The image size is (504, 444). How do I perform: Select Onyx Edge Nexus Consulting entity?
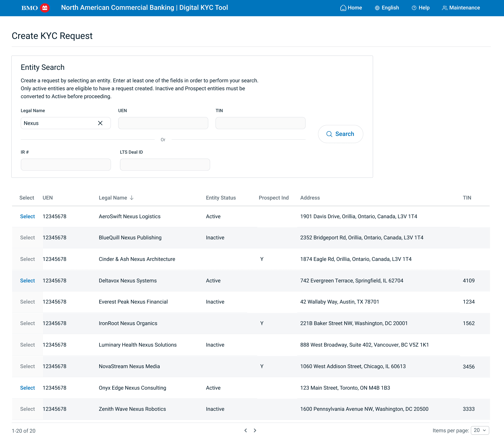(x=27, y=388)
